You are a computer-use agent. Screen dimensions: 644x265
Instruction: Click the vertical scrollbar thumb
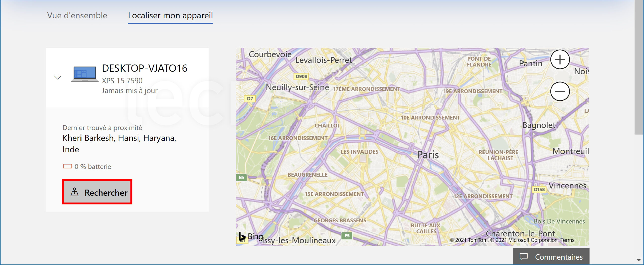pyautogui.click(x=639, y=67)
